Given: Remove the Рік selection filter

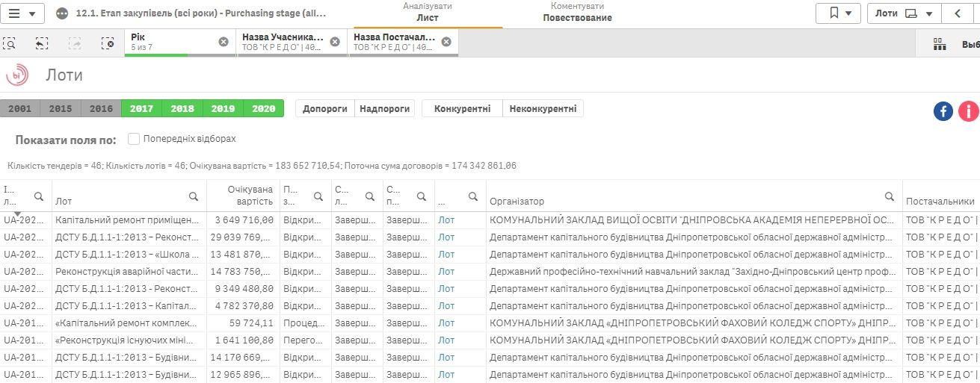Looking at the screenshot, I should pyautogui.click(x=223, y=42).
